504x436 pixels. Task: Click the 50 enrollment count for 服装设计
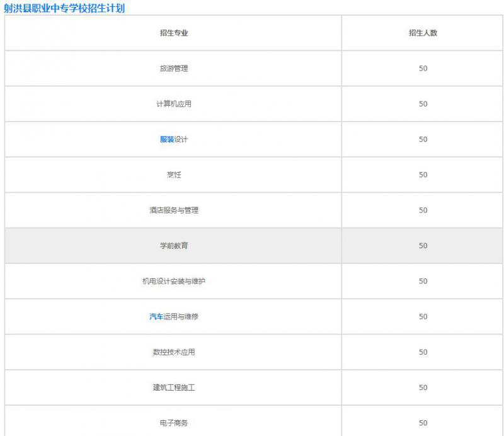click(x=423, y=139)
